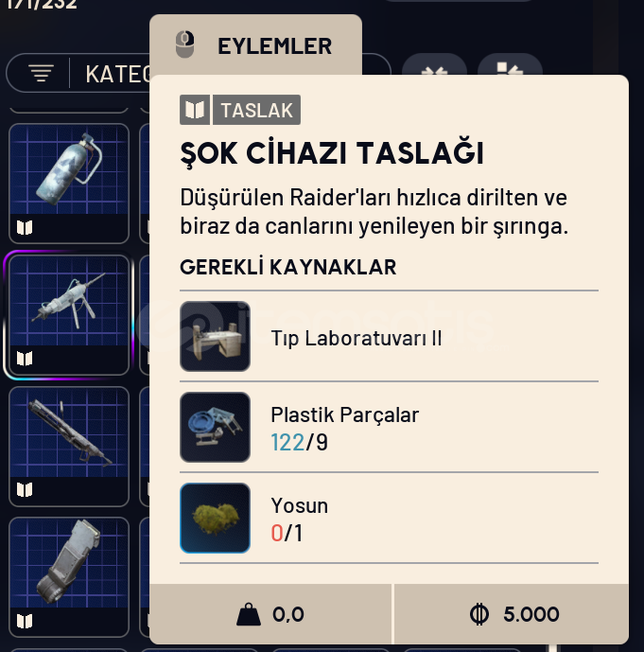Click the mouse icon next to EYLEMLER
The width and height of the screenshot is (644, 652).
tap(185, 44)
